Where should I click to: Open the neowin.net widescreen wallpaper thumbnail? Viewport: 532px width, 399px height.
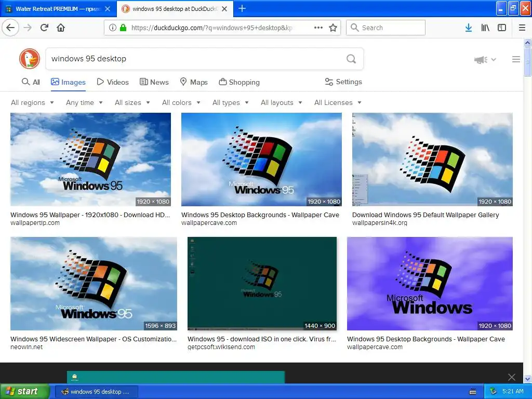[94, 284]
